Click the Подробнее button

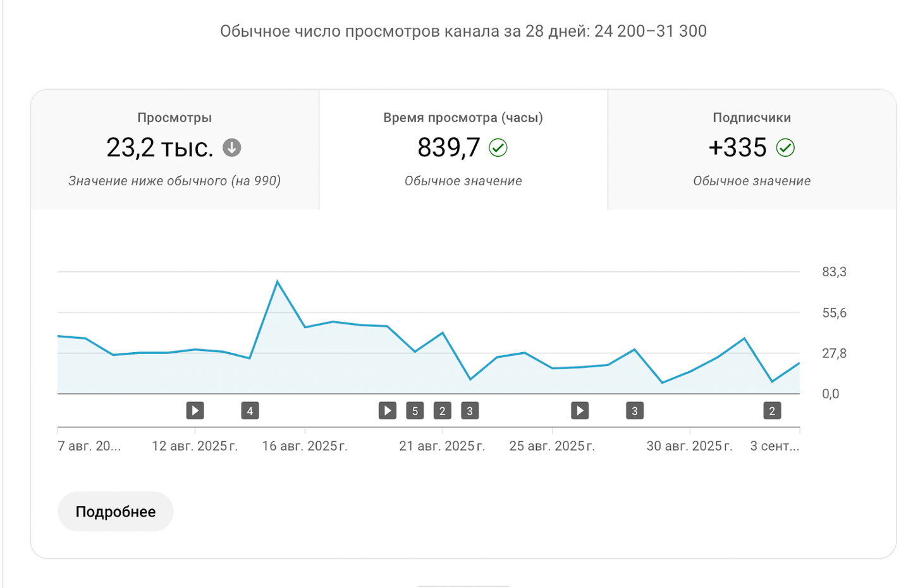click(115, 511)
